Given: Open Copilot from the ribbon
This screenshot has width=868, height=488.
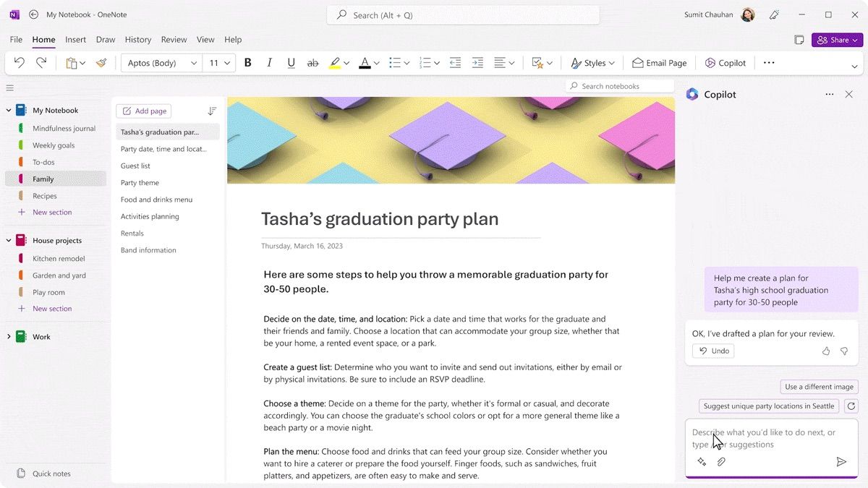Looking at the screenshot, I should pyautogui.click(x=725, y=62).
